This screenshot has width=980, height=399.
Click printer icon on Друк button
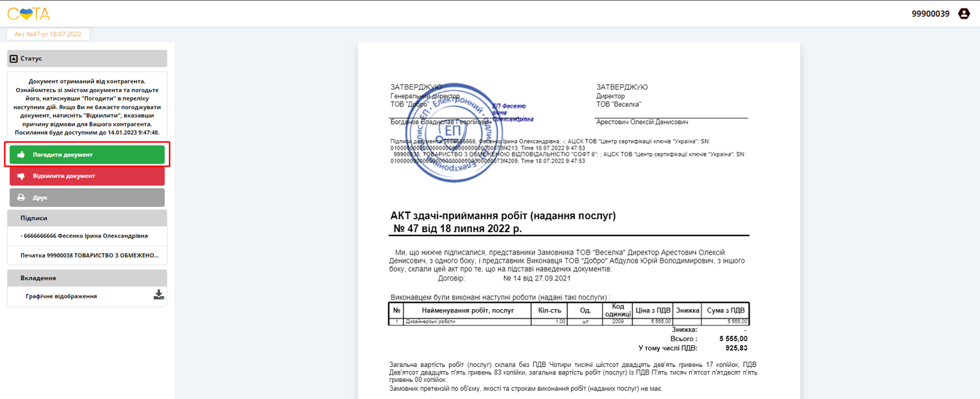click(21, 197)
